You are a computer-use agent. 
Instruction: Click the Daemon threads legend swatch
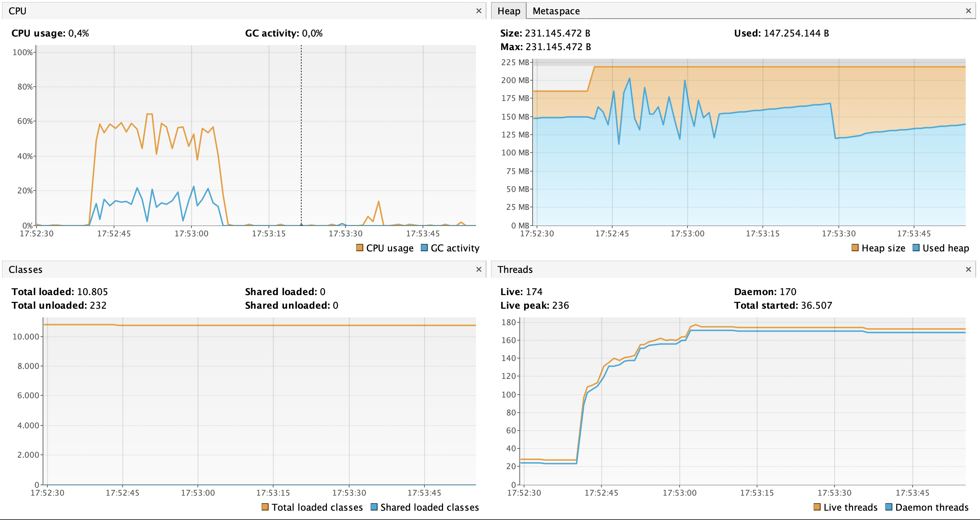tap(889, 507)
